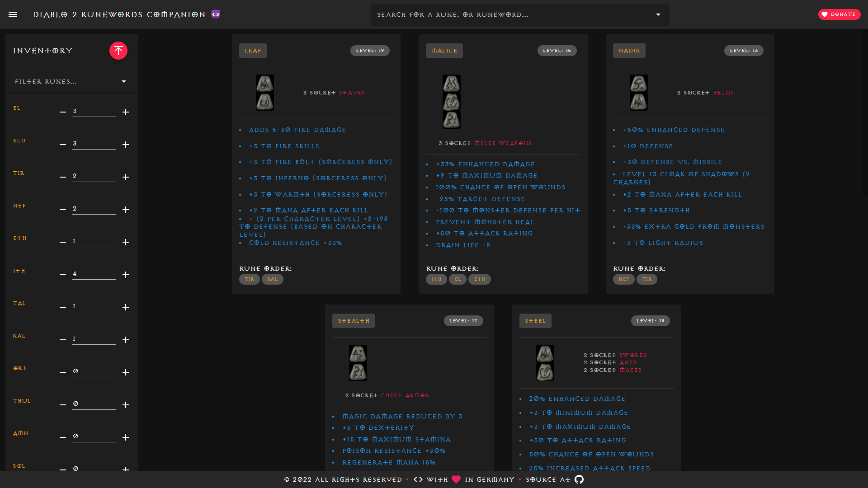Click the Tir chip in Nadir rune order

coord(647,279)
